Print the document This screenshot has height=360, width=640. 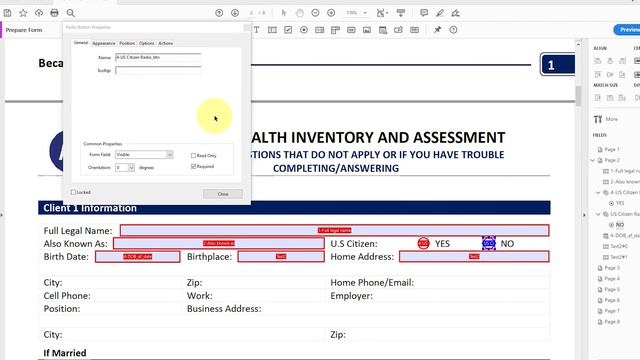coord(54,13)
